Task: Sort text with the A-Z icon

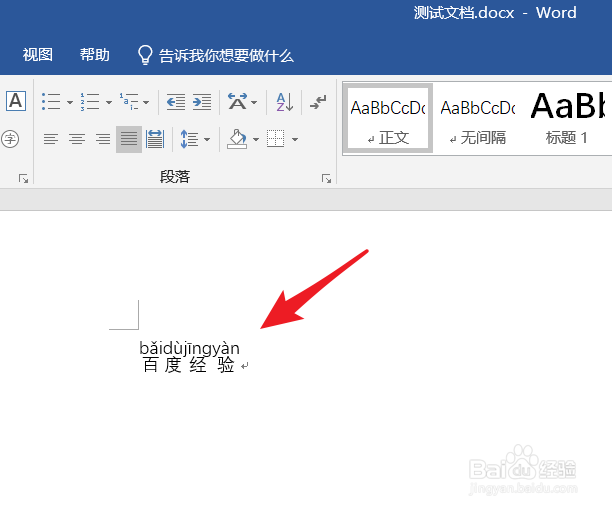Action: pyautogui.click(x=285, y=101)
